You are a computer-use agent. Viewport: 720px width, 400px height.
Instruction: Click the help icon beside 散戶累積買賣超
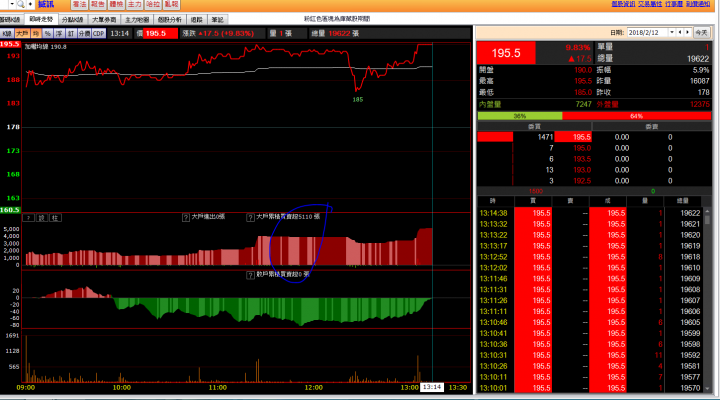click(250, 275)
